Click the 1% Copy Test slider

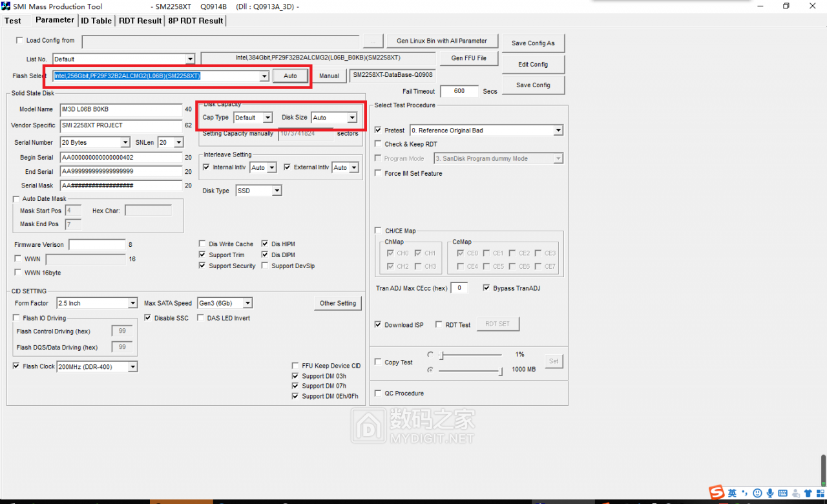click(470, 355)
